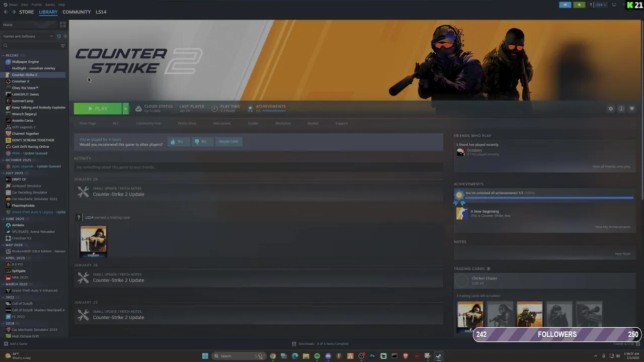Add to favorites with the heart icon
644x362 pixels.
[632, 109]
